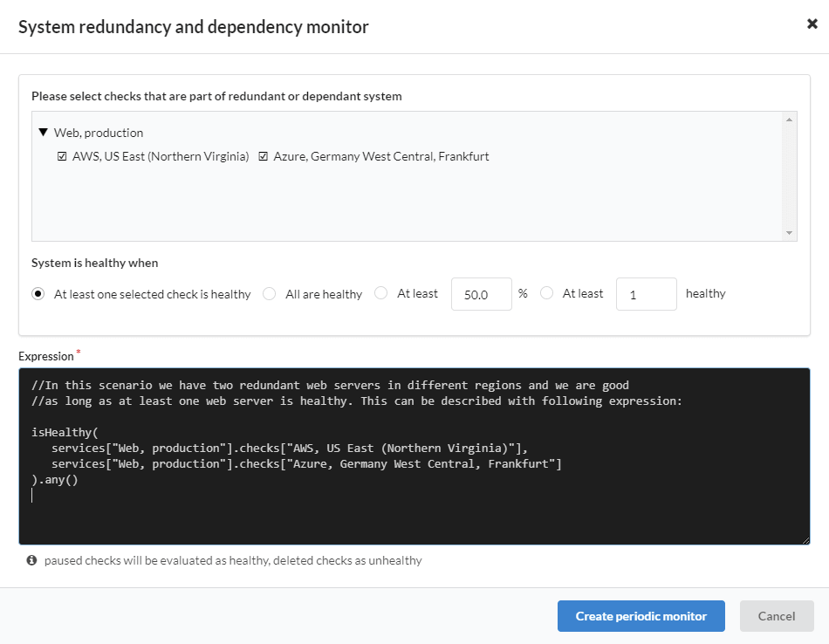Click the Expression field label
829x644 pixels.
pos(46,356)
